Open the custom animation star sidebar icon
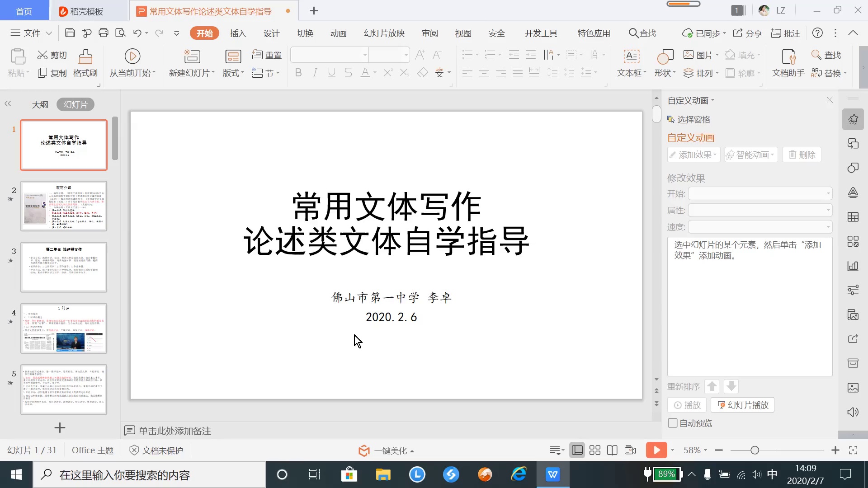The image size is (868, 488). pos(853,119)
